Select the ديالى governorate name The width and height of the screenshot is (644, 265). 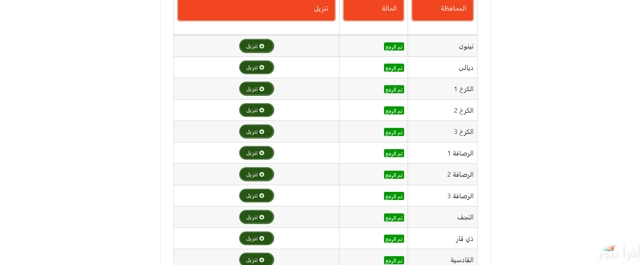coord(466,68)
